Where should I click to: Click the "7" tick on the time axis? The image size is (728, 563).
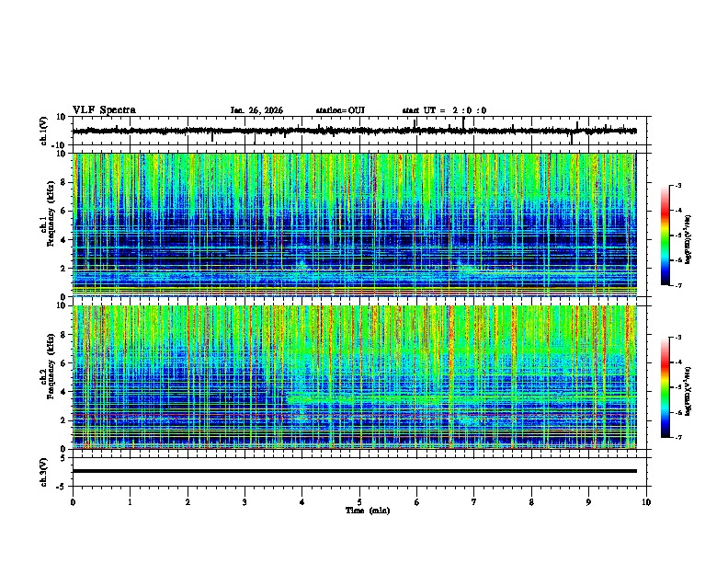pyautogui.click(x=474, y=502)
